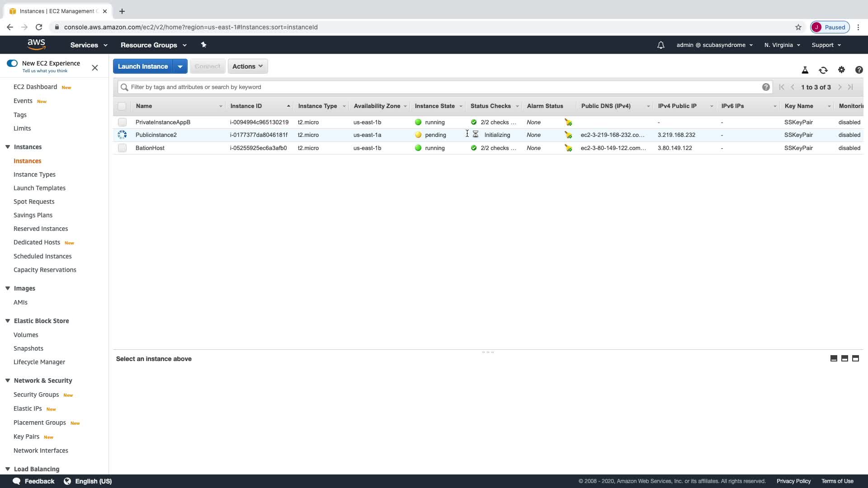The image size is (868, 488).
Task: Open the notifications bell icon
Action: [660, 45]
